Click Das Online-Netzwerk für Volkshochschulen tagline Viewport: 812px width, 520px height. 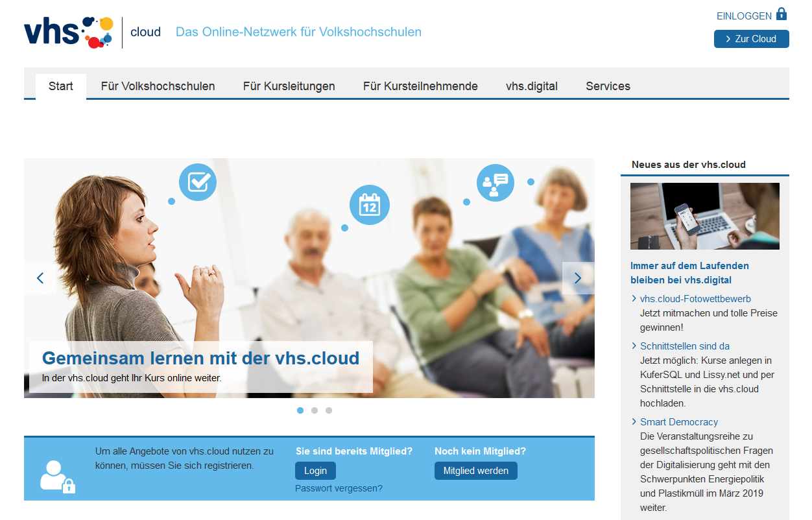pos(298,32)
